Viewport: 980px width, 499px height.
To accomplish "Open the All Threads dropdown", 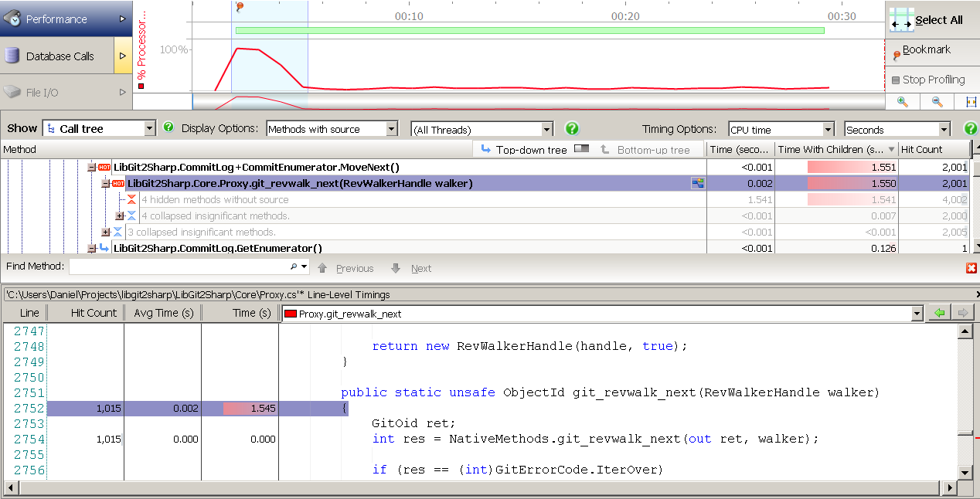I will click(482, 130).
